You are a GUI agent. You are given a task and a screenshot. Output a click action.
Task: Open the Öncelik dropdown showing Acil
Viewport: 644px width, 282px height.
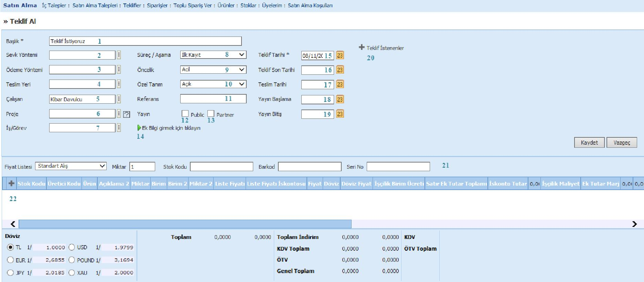point(213,70)
